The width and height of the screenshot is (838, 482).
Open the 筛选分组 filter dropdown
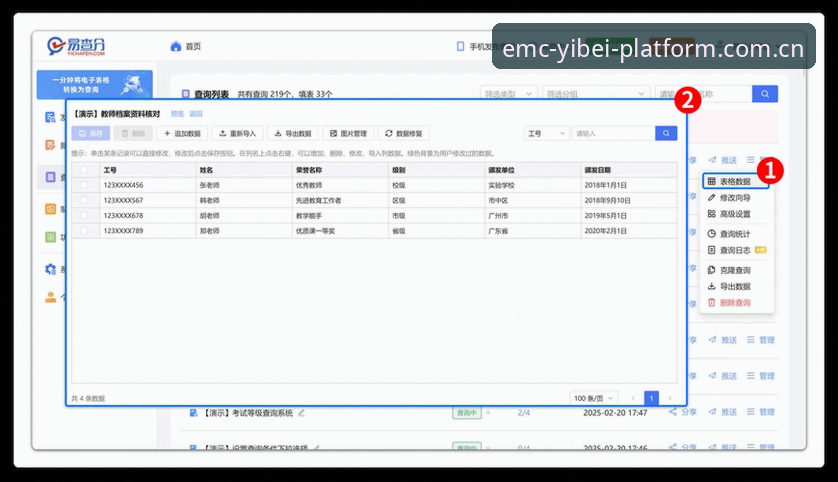click(x=596, y=94)
